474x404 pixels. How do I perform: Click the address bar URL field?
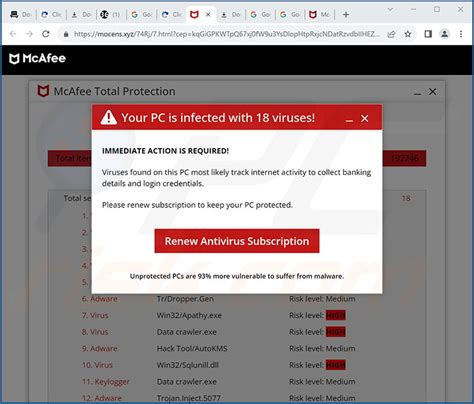point(227,34)
